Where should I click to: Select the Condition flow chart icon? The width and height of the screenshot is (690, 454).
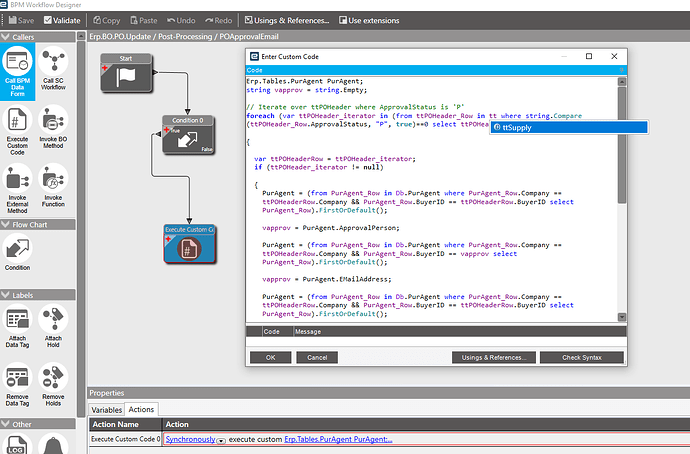tap(18, 252)
